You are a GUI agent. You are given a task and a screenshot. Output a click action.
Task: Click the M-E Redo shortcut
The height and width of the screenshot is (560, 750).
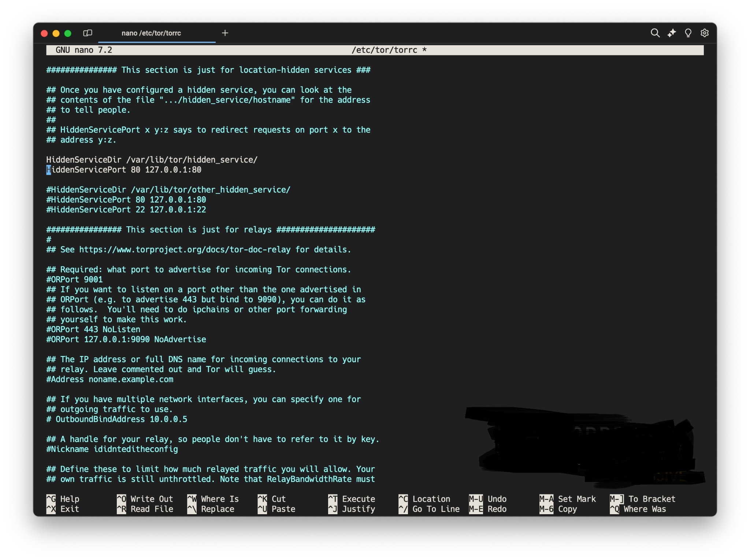[488, 509]
